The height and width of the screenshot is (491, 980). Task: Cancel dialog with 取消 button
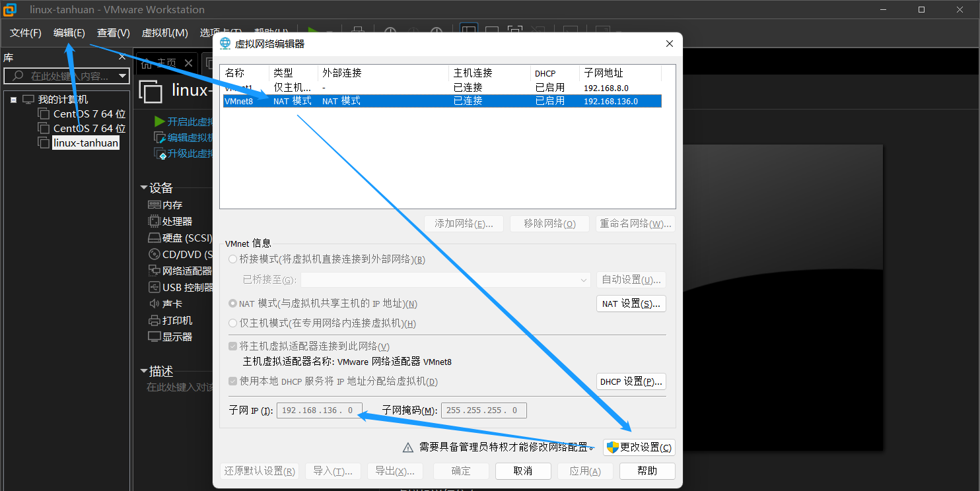pos(523,471)
